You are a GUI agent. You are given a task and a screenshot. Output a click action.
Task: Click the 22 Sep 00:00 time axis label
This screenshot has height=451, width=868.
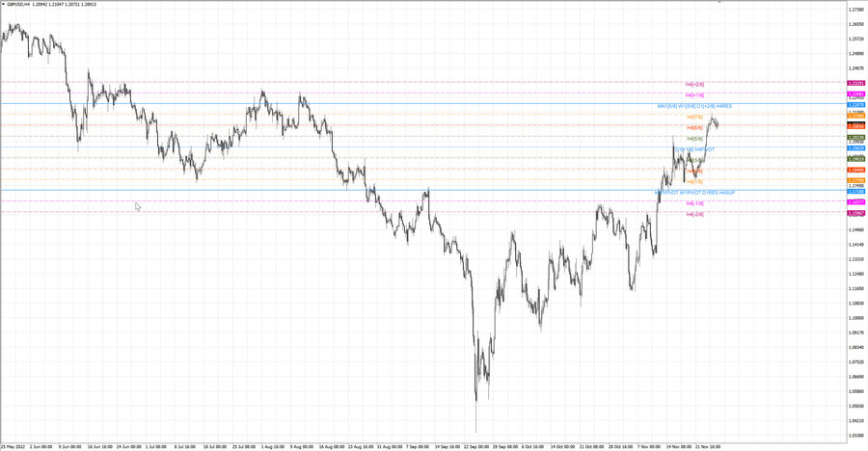point(476,446)
